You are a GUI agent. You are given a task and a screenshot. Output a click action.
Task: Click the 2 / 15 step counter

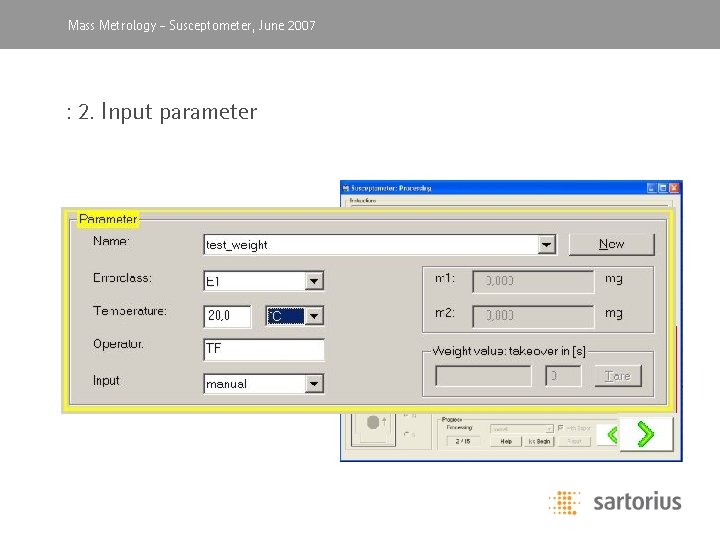(x=463, y=441)
